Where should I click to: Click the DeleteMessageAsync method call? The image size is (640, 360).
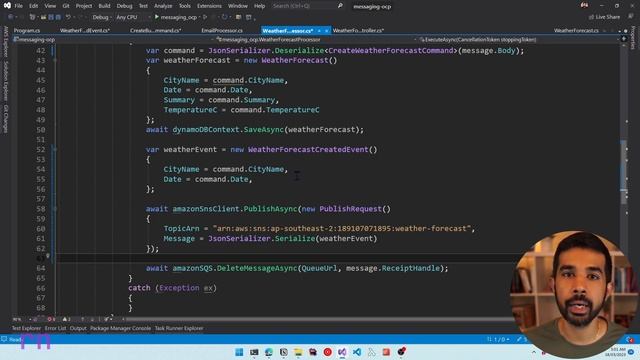point(257,268)
